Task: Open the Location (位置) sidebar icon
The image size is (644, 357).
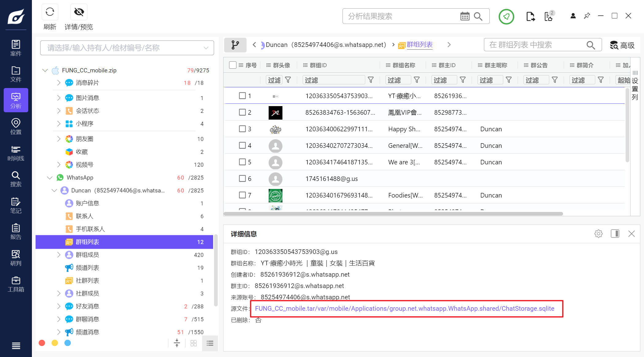Action: pos(16,126)
